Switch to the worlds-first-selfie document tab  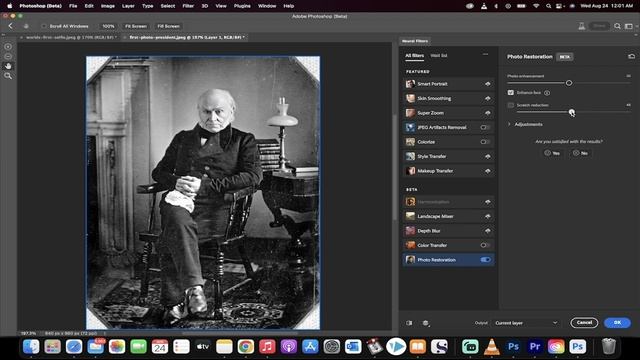click(70, 37)
